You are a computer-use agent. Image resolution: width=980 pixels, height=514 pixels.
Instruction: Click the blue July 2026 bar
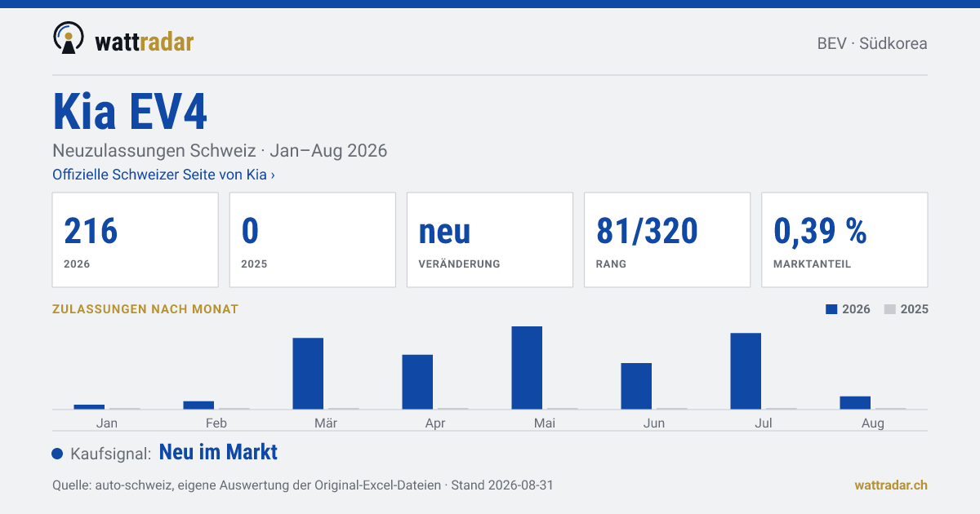click(x=746, y=371)
